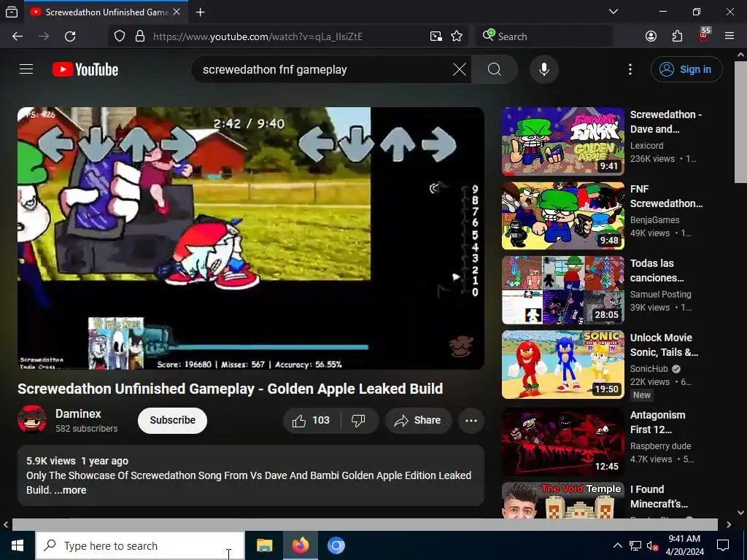Open tracking protection shield icon
Image resolution: width=747 pixels, height=560 pixels.
(120, 36)
